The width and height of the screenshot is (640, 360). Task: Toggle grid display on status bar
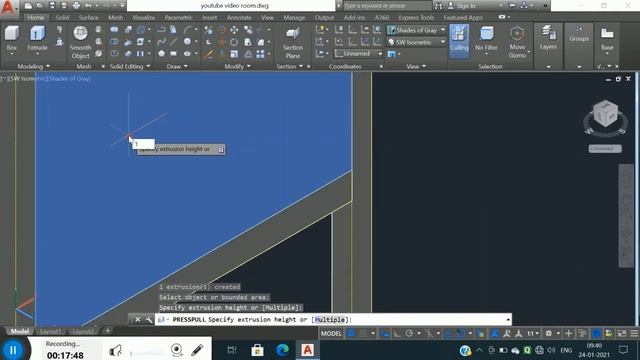click(351, 333)
